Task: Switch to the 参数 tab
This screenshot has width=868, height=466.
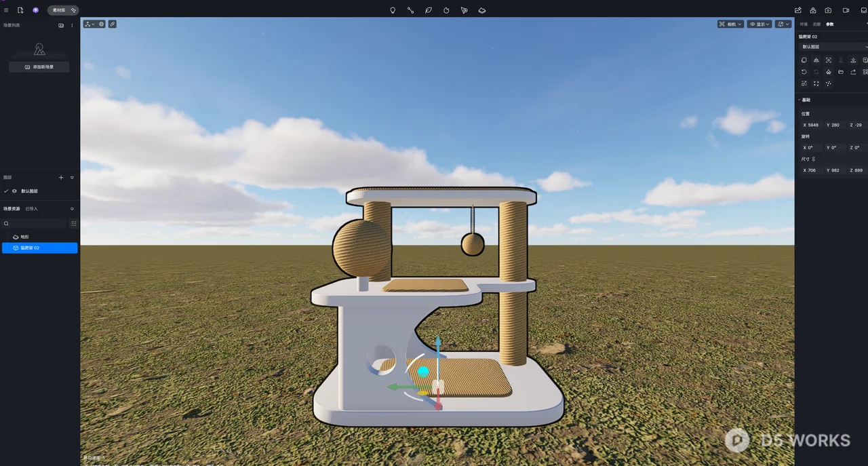Action: click(830, 24)
